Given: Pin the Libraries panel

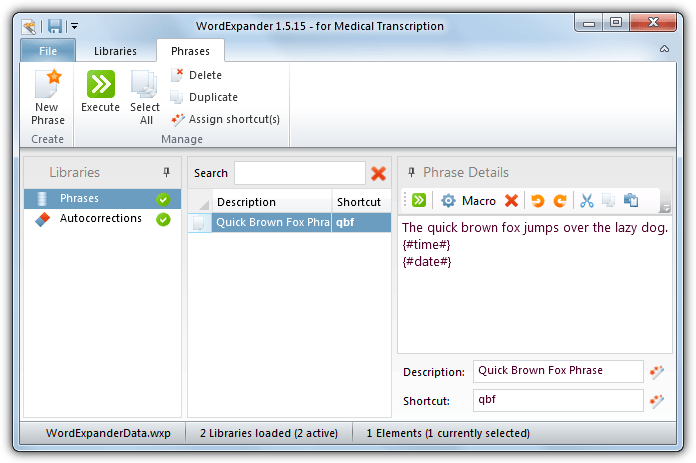Looking at the screenshot, I should [x=166, y=172].
